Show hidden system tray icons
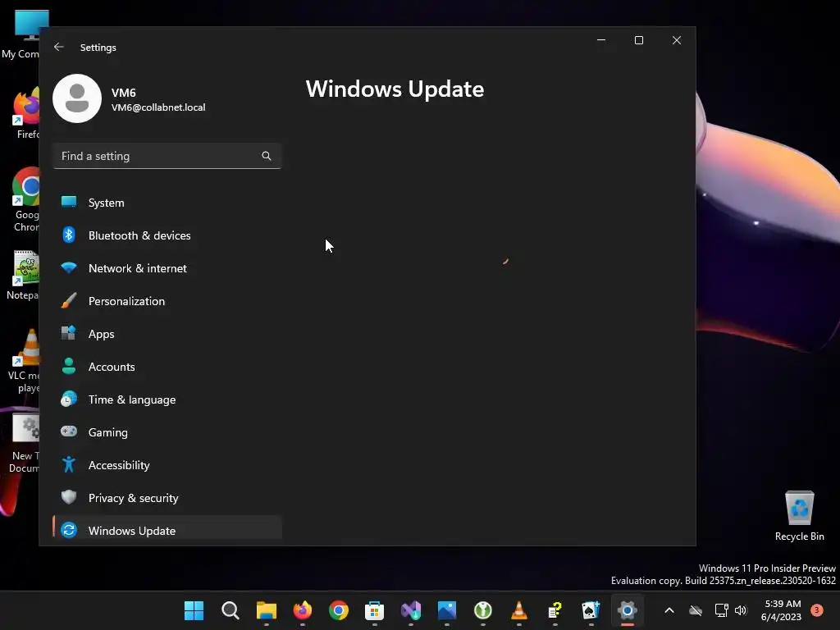Image resolution: width=840 pixels, height=630 pixels. 669,610
